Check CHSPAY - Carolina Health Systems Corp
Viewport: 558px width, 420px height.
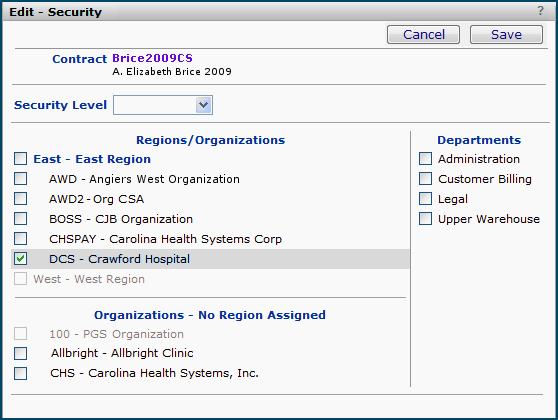[20, 238]
